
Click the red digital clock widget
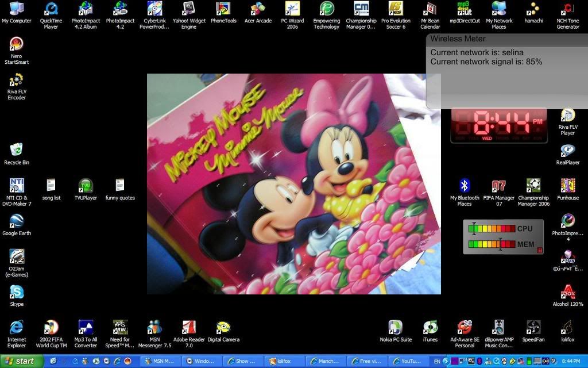[x=498, y=125]
